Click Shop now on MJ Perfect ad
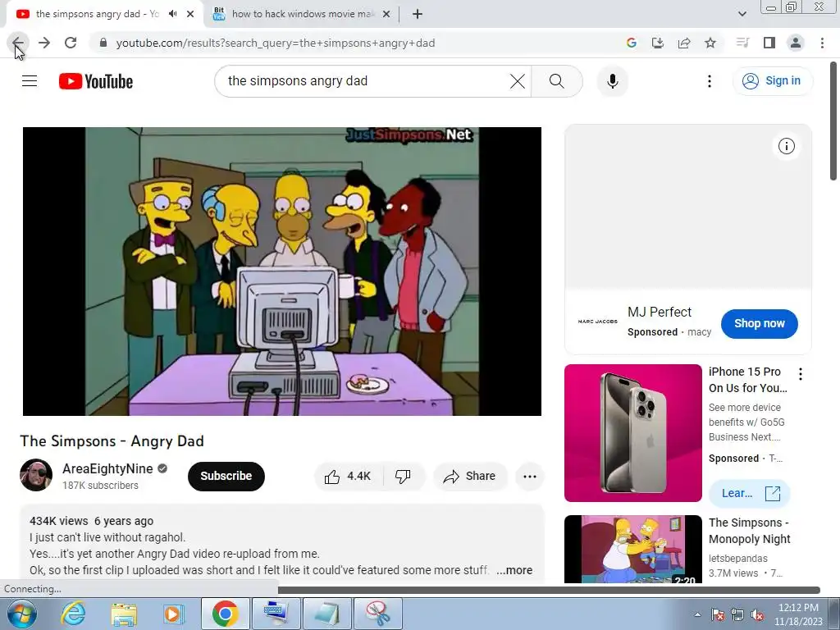840x630 pixels. 759,323
